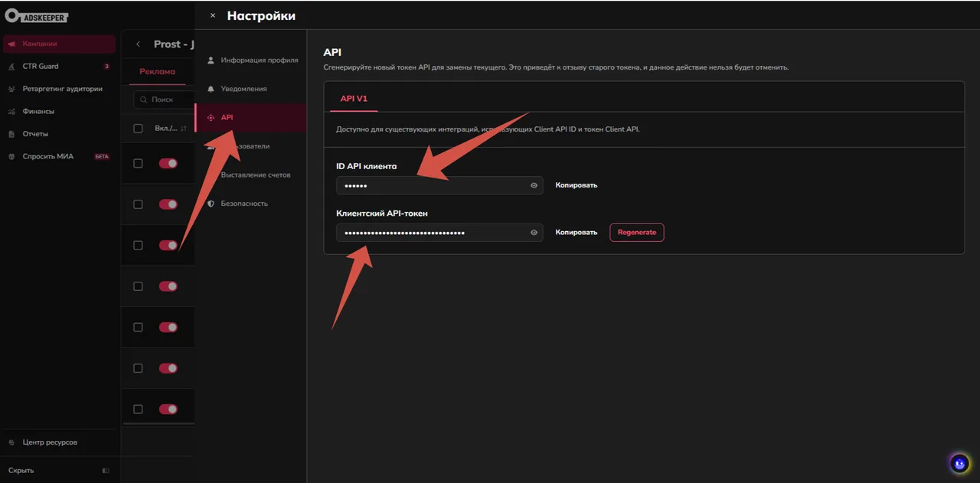Click the collapse icon right of Скрыть

tap(106, 470)
